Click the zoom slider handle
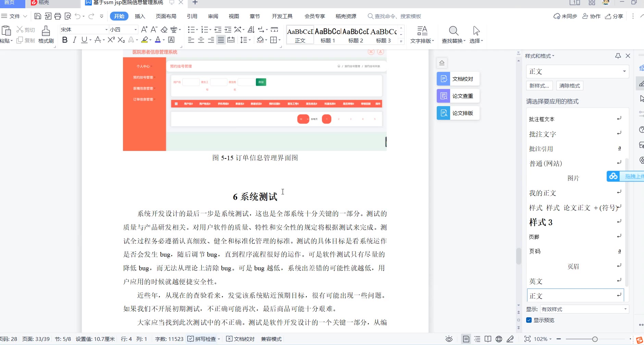The image size is (644, 345). click(x=595, y=339)
